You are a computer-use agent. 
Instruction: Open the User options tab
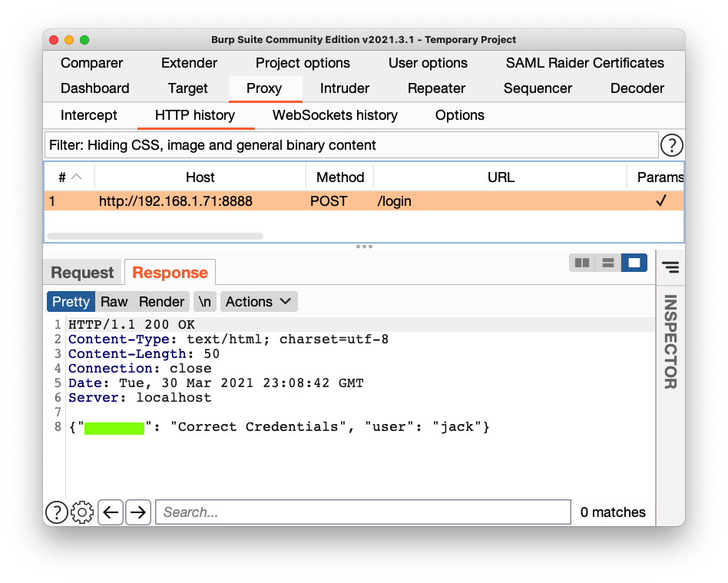[x=428, y=63]
